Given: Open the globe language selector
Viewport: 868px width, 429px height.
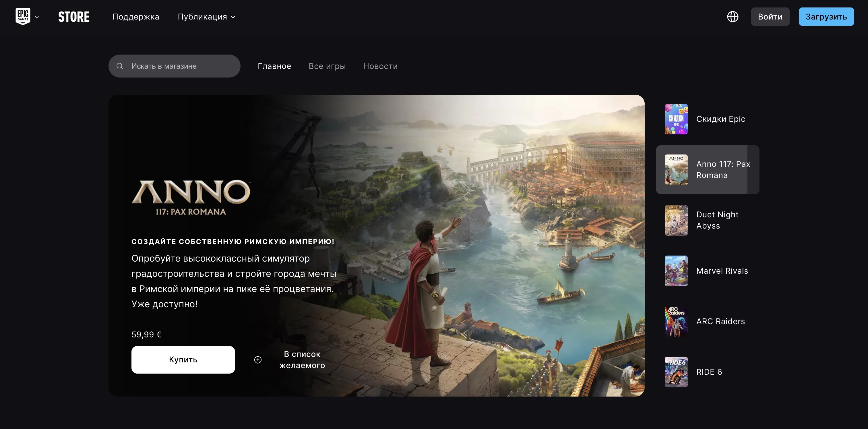Looking at the screenshot, I should [x=733, y=17].
